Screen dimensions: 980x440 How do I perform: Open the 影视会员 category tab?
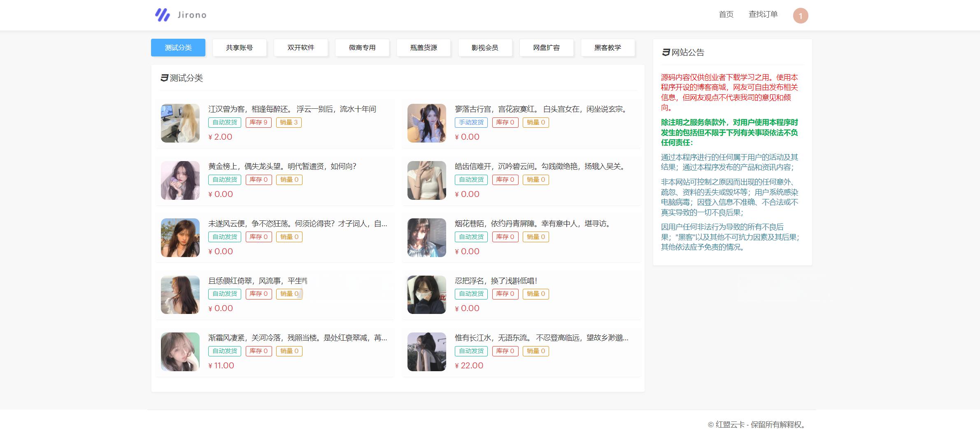(485, 47)
